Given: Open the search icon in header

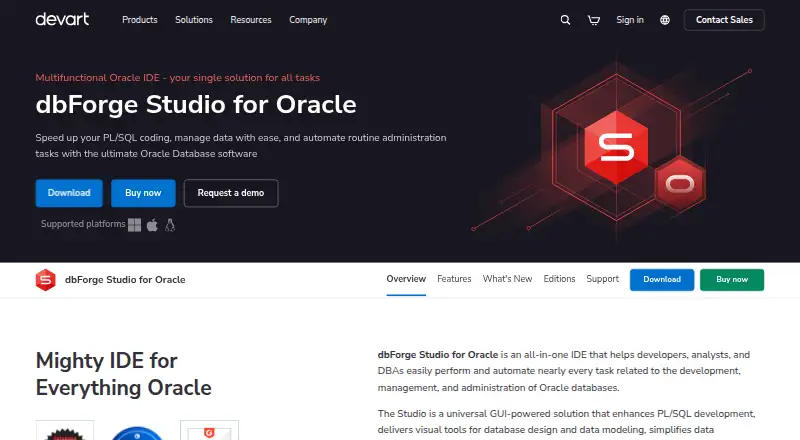Looking at the screenshot, I should click(x=565, y=20).
